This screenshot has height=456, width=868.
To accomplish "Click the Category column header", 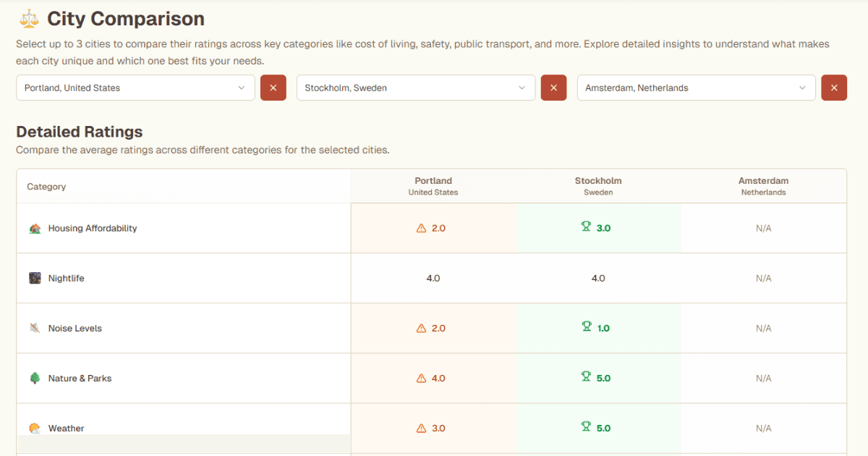I will coord(46,187).
